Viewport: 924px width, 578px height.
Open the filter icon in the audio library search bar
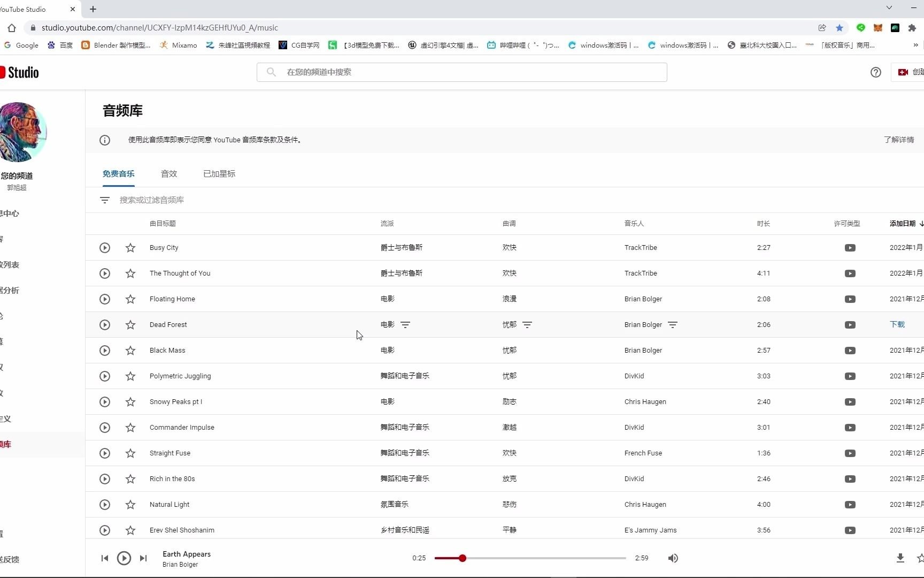coord(105,200)
